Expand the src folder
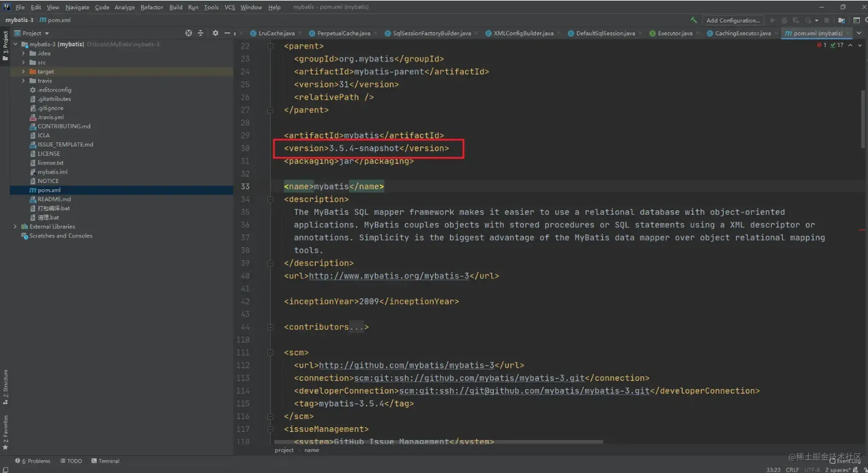This screenshot has width=868, height=473. [24, 63]
